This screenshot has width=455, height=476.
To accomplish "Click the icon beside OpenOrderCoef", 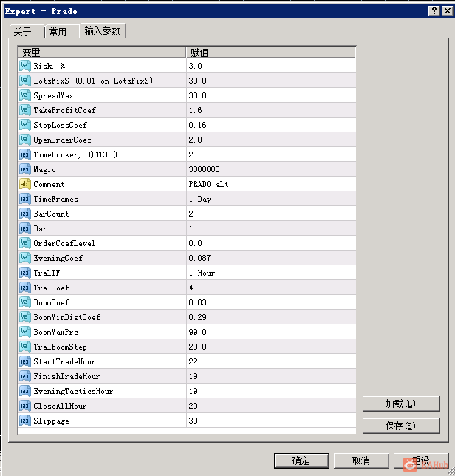I will click(25, 140).
